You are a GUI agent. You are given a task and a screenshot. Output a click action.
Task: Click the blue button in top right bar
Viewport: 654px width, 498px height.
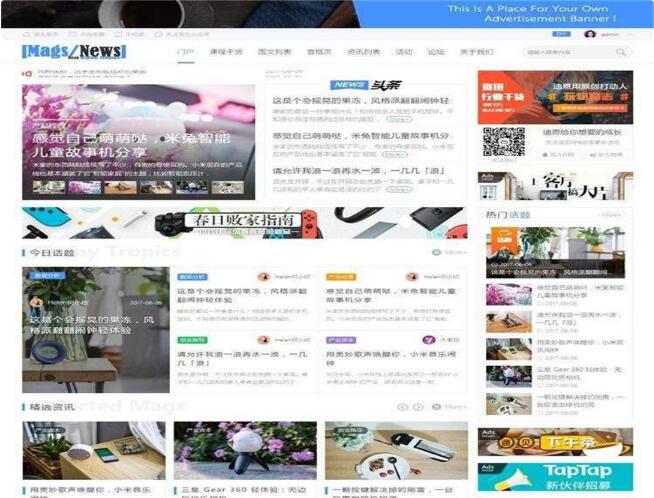tap(562, 34)
